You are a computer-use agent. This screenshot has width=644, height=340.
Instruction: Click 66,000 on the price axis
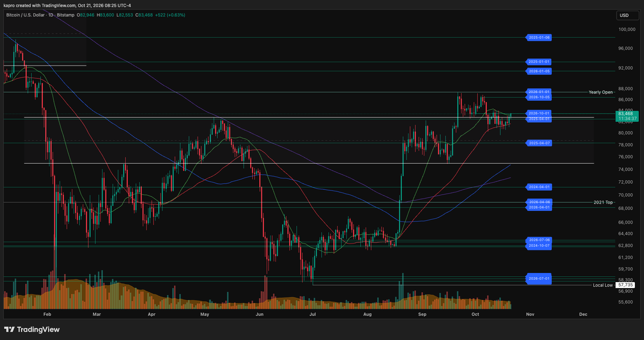625,222
